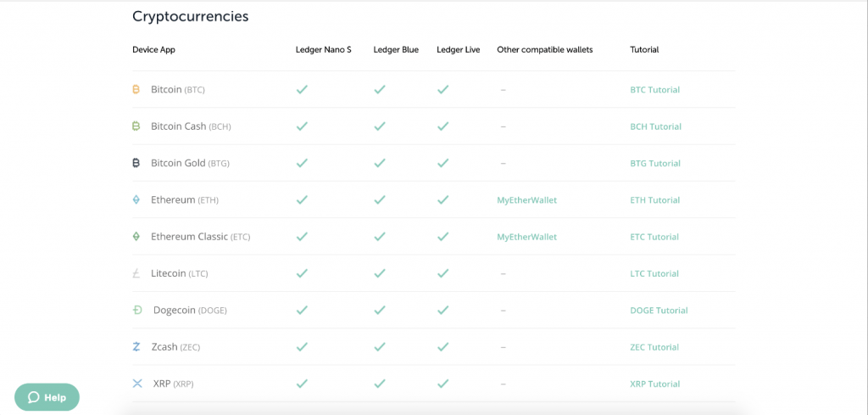Click Dogecoin's Ledger Live checkmark

(442, 310)
